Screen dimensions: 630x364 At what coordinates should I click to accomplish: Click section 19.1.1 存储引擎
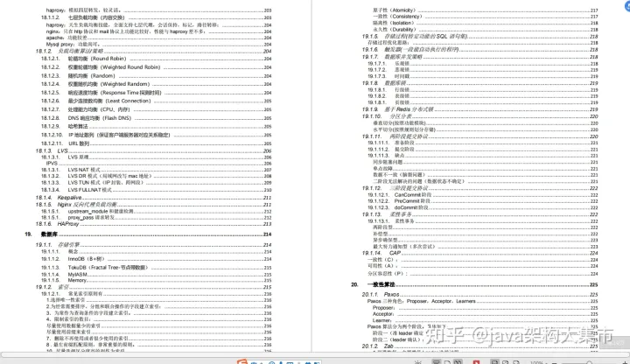pyautogui.click(x=153, y=245)
